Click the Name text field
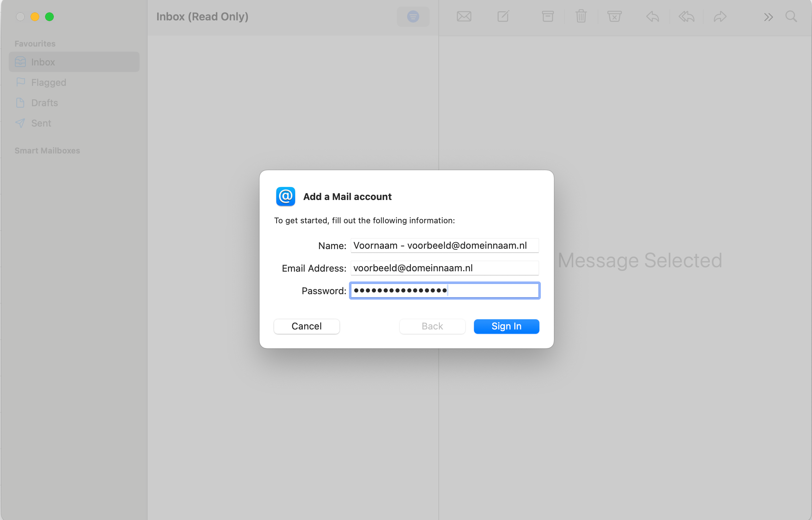Image resolution: width=812 pixels, height=520 pixels. 444,245
